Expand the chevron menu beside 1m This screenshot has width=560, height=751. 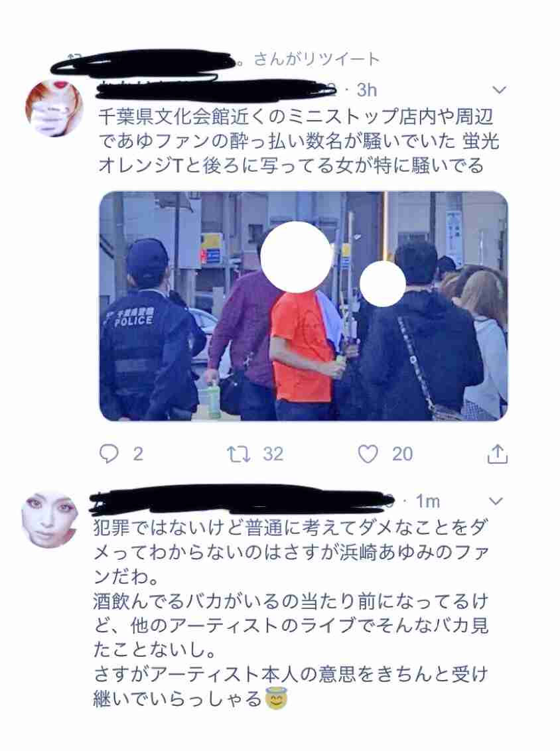pos(496,501)
